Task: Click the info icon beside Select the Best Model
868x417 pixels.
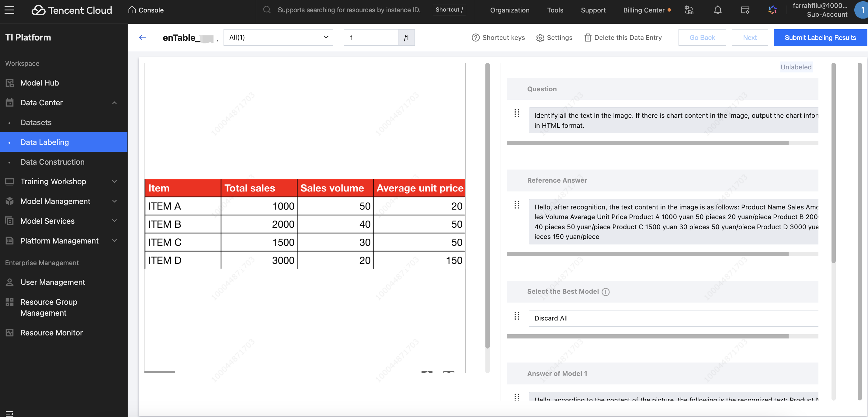Action: (606, 292)
